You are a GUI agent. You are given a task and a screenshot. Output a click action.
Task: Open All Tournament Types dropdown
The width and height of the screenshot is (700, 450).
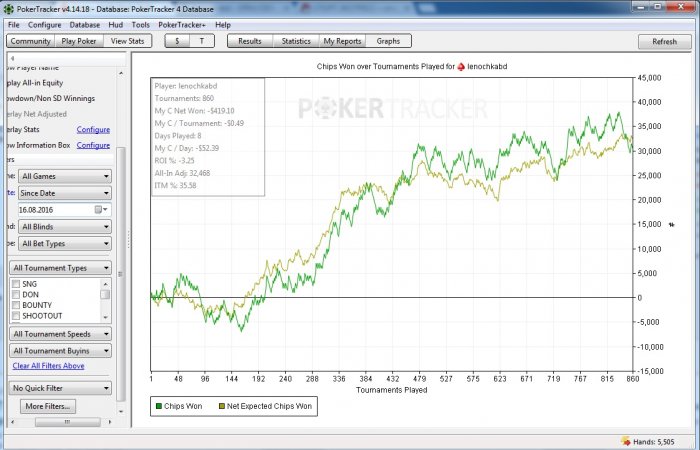pyautogui.click(x=60, y=268)
